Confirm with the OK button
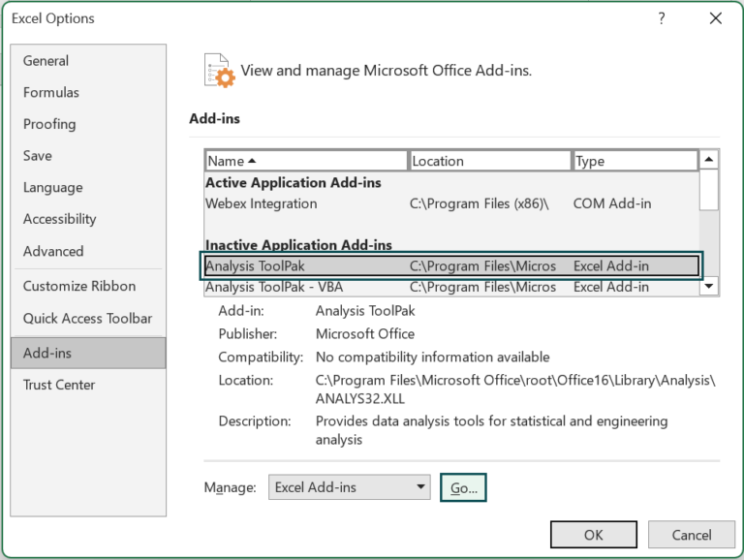Image resolution: width=744 pixels, height=560 pixels. pyautogui.click(x=594, y=535)
